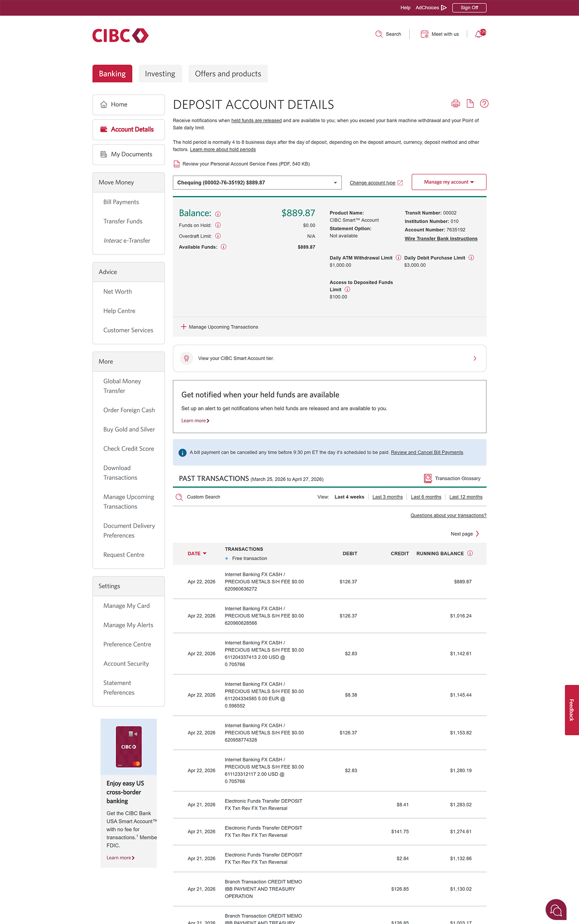Image resolution: width=579 pixels, height=924 pixels.
Task: Open Wire Transfer Bank Instructions link
Action: pyautogui.click(x=441, y=239)
